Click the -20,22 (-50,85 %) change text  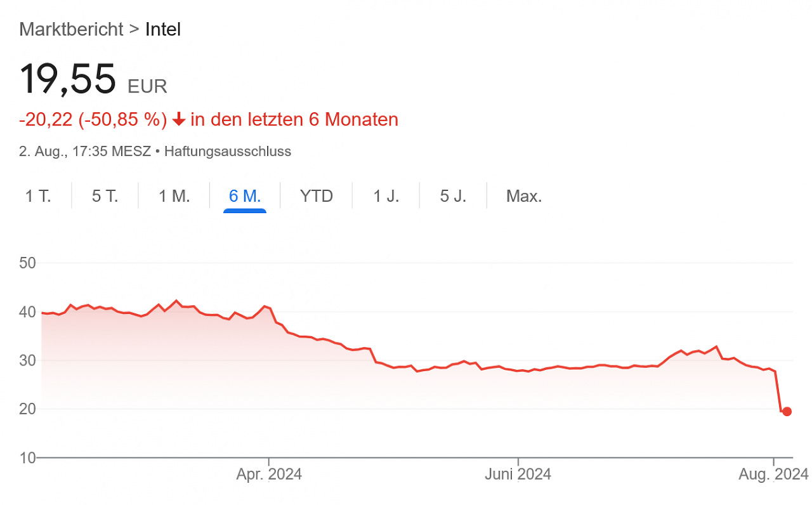pyautogui.click(x=93, y=119)
